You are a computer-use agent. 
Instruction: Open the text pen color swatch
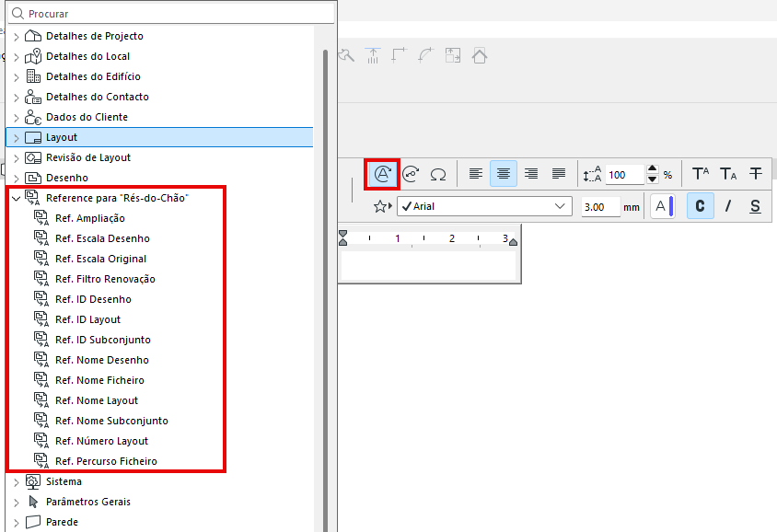pyautogui.click(x=665, y=206)
